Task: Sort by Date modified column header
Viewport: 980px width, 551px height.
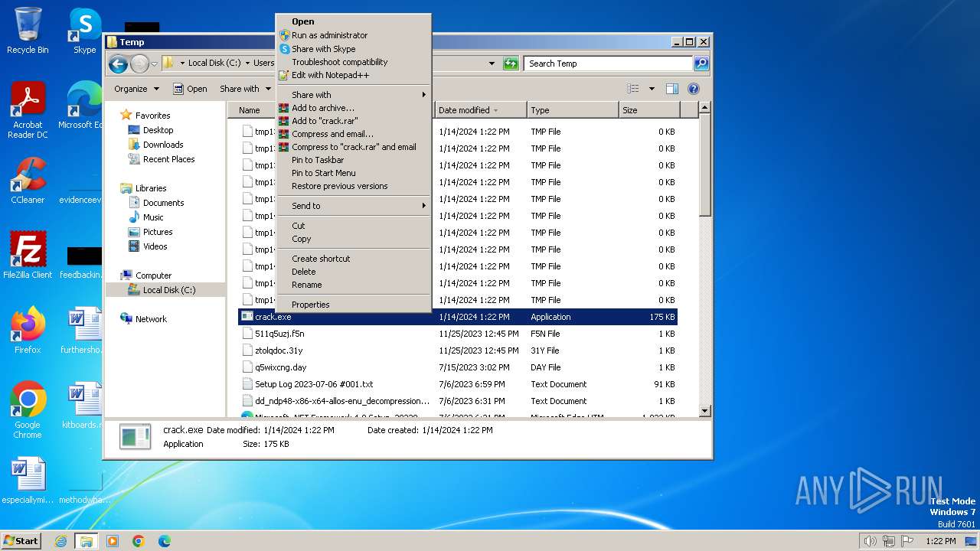Action: tap(480, 110)
